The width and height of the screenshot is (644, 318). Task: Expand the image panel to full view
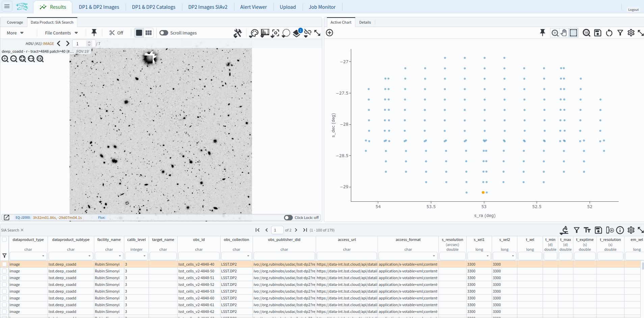coord(317,33)
